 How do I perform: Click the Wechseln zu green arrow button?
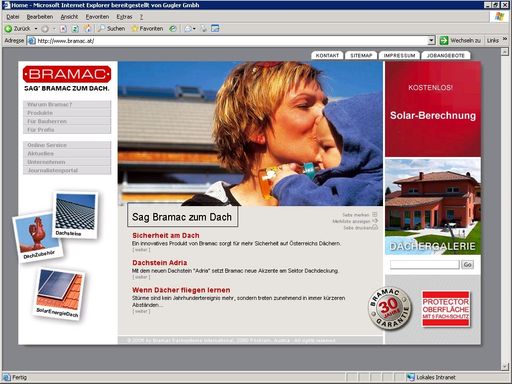click(444, 41)
